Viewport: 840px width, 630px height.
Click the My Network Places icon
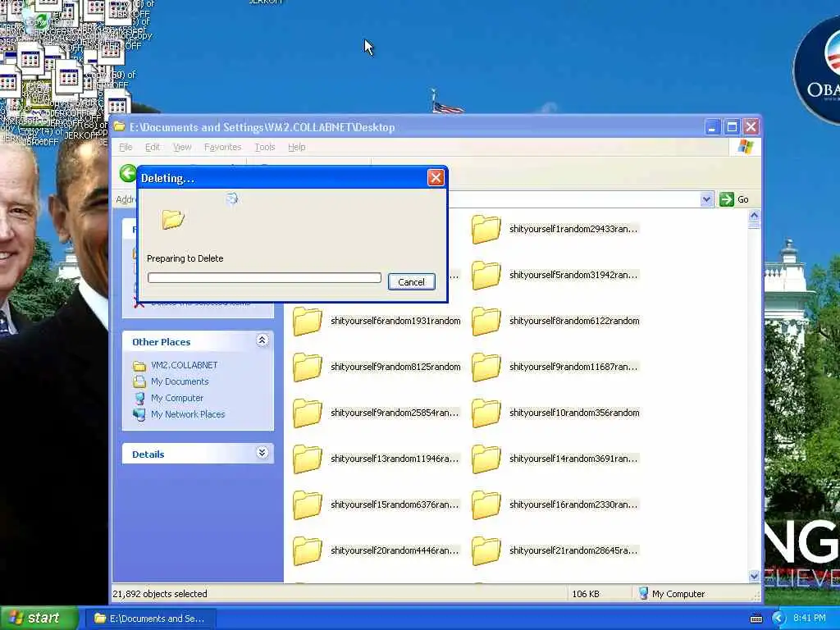pos(139,414)
